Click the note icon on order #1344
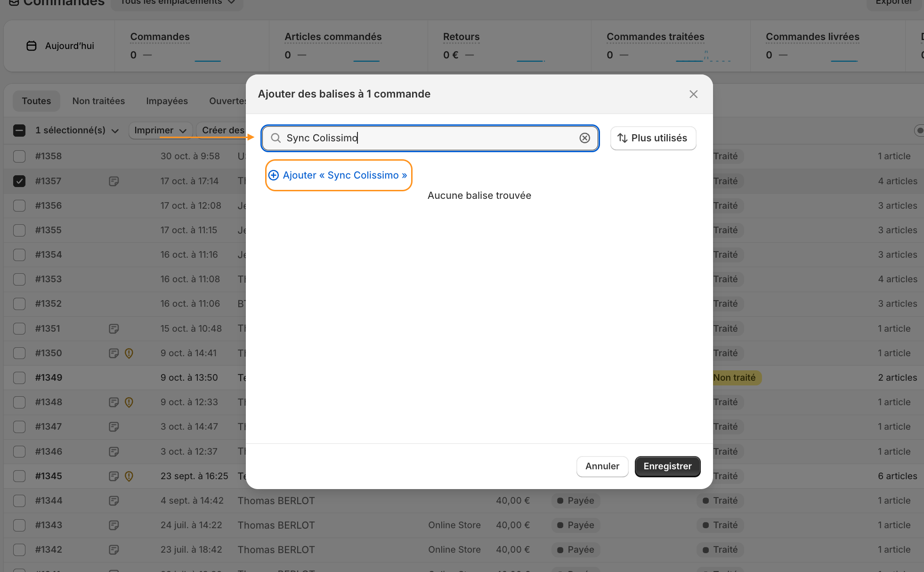The image size is (924, 572). [x=113, y=501]
